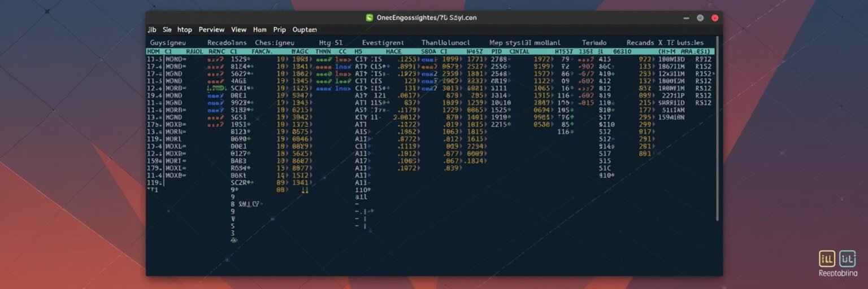
Task: Click the terminal vertical scrollbar
Action: [718, 130]
